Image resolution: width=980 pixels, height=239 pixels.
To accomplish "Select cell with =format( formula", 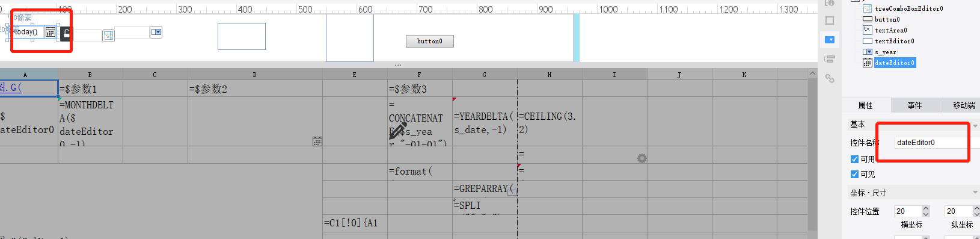I will 420,172.
